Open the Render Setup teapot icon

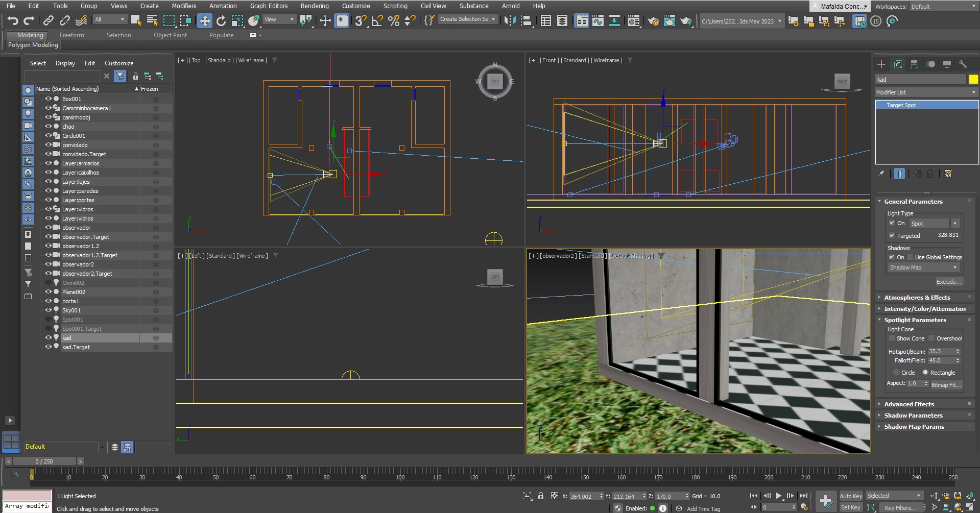[x=653, y=21]
